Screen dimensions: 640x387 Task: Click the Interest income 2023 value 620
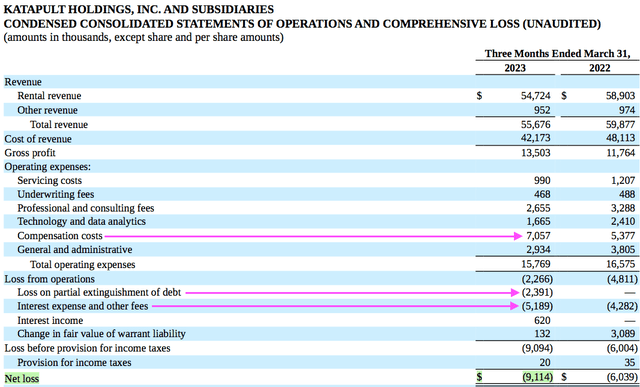[x=542, y=320]
